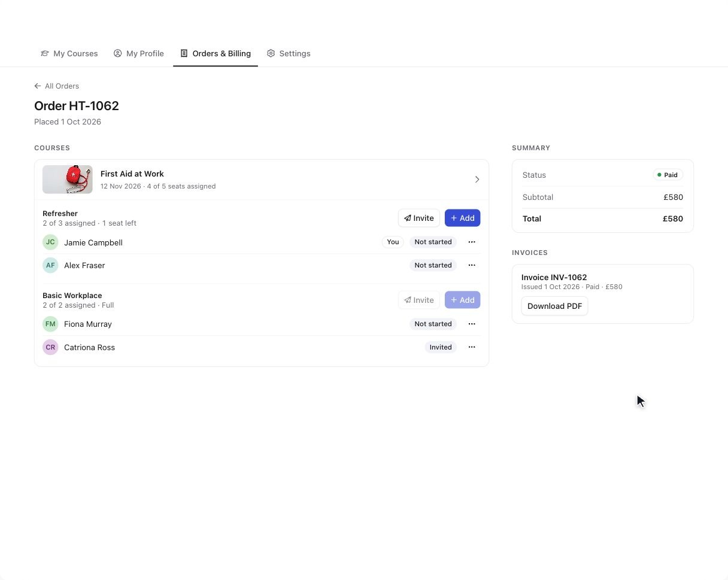Click the Refresher section heading

(60, 213)
